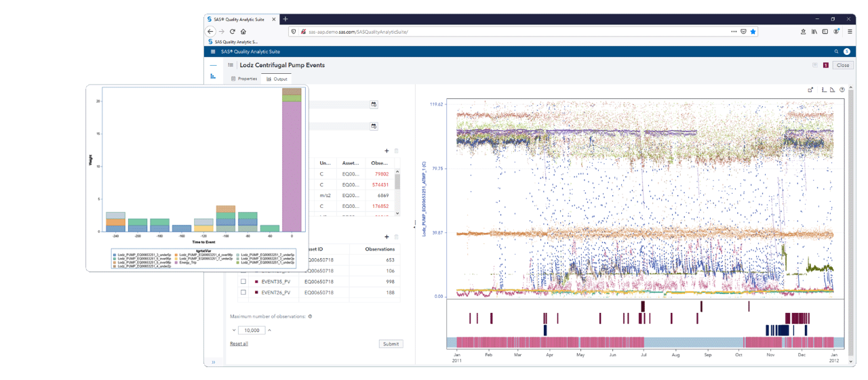
Task: Reload the page
Action: click(x=233, y=32)
